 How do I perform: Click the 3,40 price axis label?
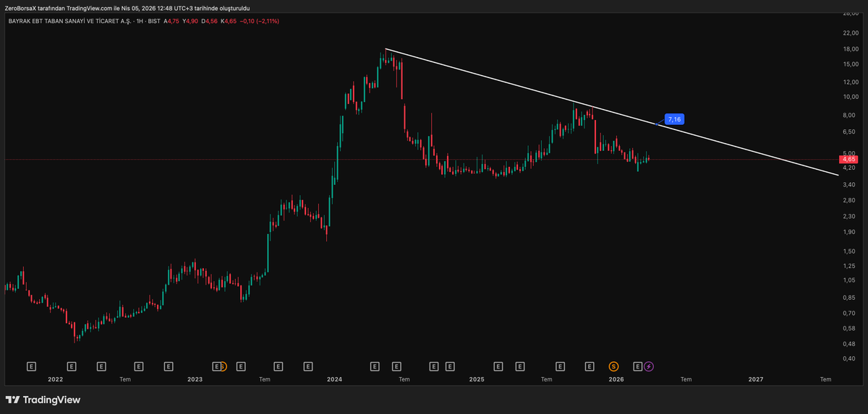[849, 185]
